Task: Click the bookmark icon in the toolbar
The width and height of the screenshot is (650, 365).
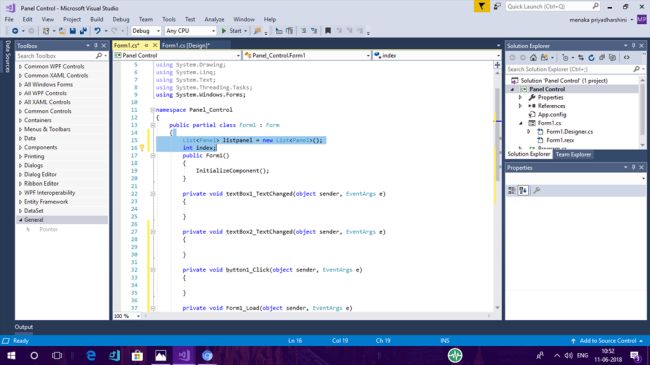Action: tap(328, 31)
